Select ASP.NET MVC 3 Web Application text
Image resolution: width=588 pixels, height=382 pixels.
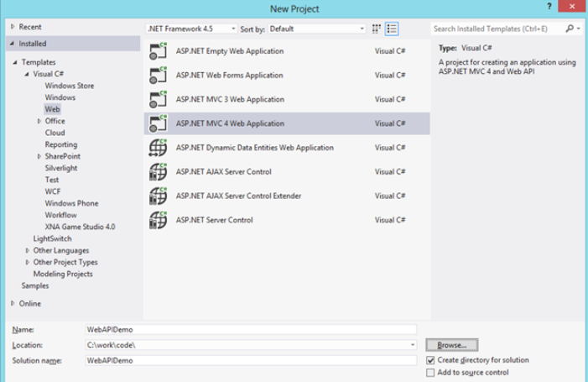coord(230,99)
